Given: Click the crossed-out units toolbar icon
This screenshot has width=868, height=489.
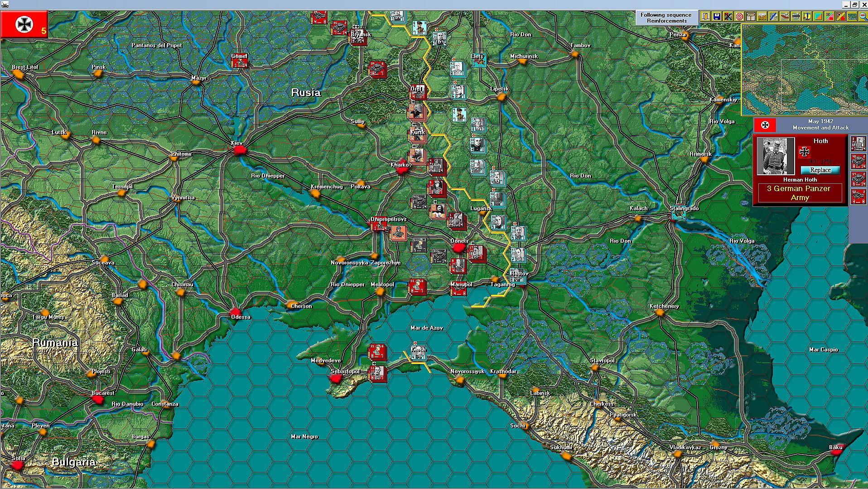Looking at the screenshot, I should pyautogui.click(x=728, y=17).
